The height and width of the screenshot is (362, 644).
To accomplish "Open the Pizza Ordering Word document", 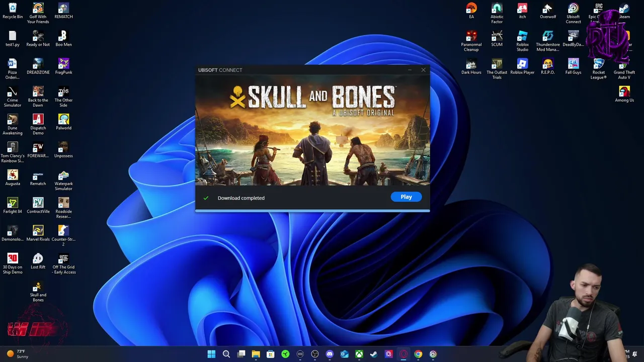I will tap(13, 69).
